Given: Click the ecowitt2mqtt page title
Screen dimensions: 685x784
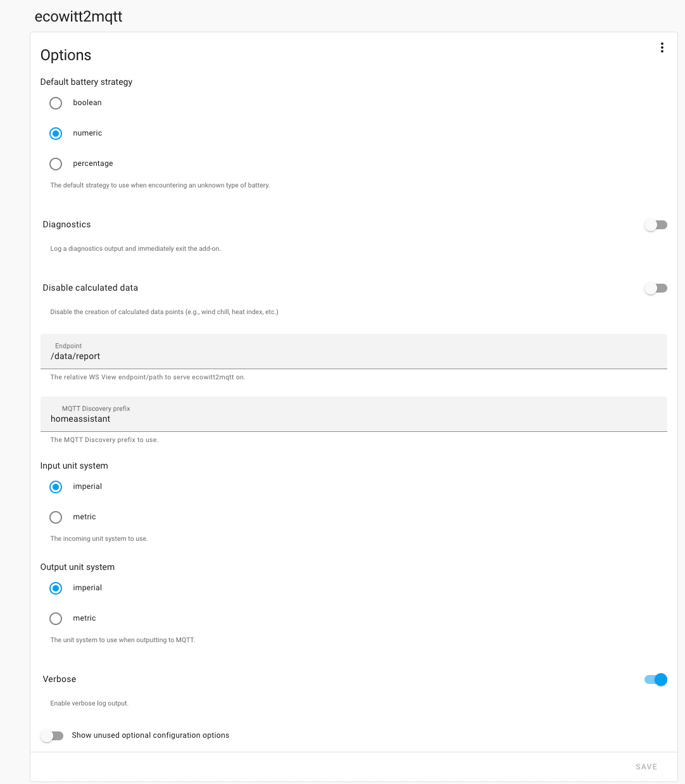Looking at the screenshot, I should pyautogui.click(x=79, y=16).
